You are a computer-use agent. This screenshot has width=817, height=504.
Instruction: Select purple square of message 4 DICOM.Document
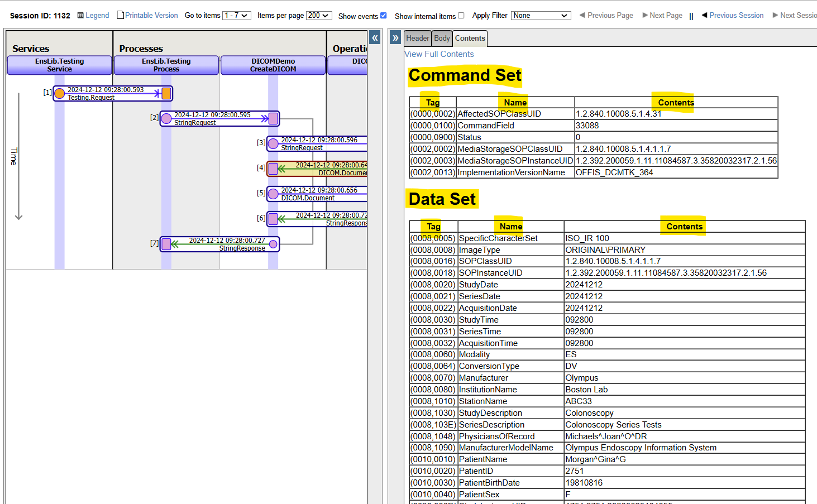[273, 169]
